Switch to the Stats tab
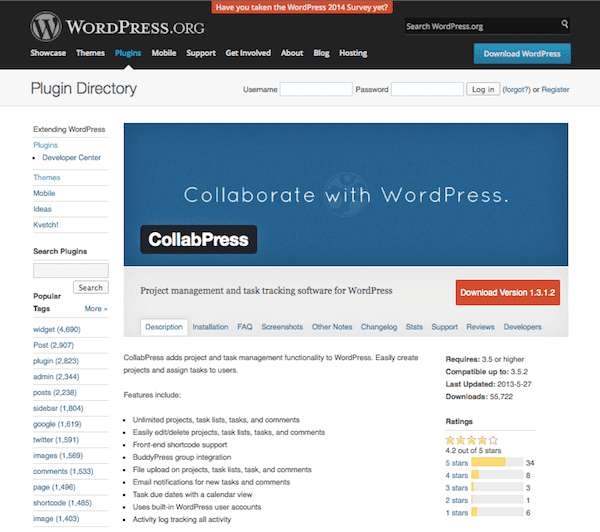The image size is (600, 532). coord(414,327)
